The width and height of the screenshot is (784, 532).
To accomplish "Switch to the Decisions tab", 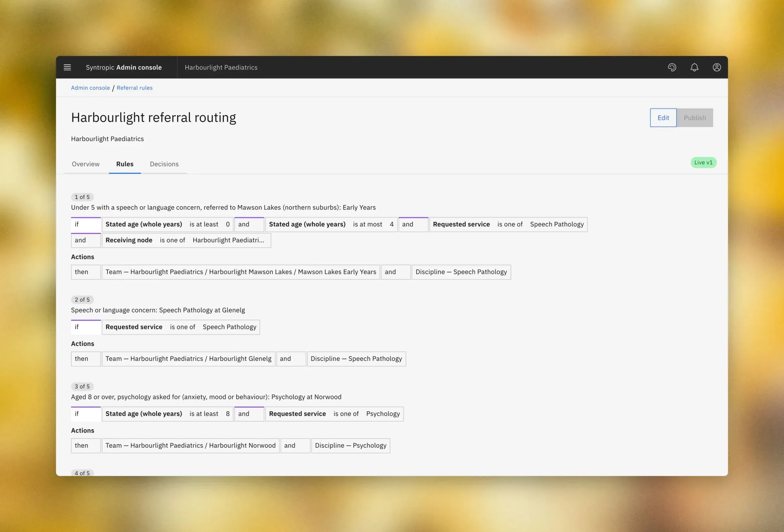I will [164, 164].
